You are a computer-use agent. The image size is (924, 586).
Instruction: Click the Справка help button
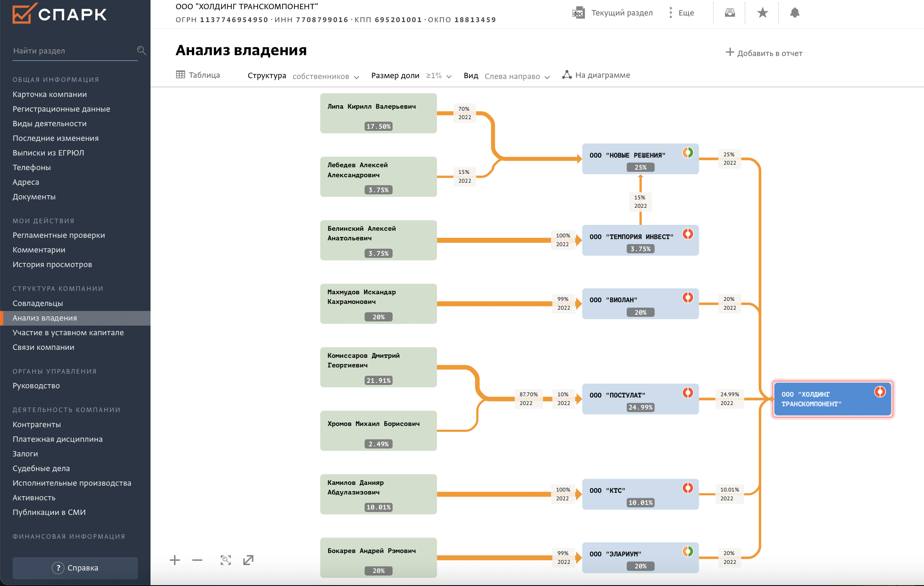[75, 568]
